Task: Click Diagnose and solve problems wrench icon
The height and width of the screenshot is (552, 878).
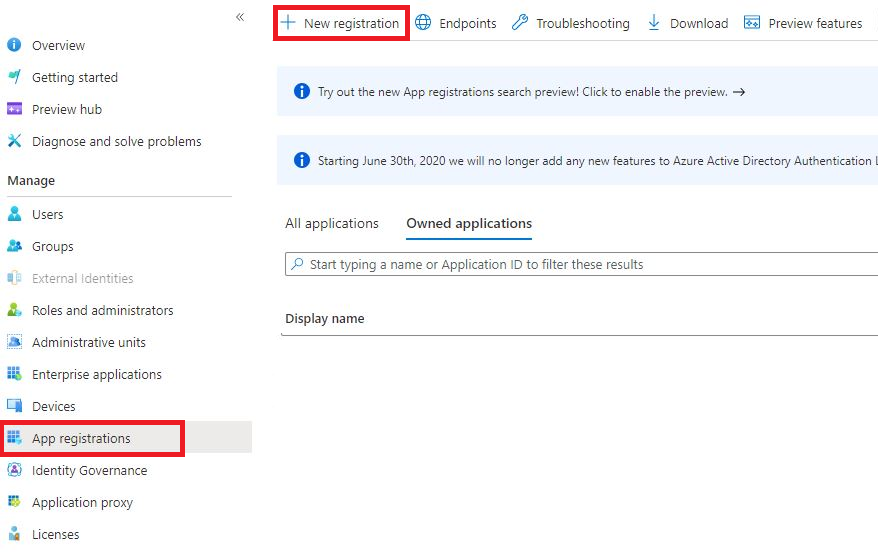Action: [x=15, y=141]
